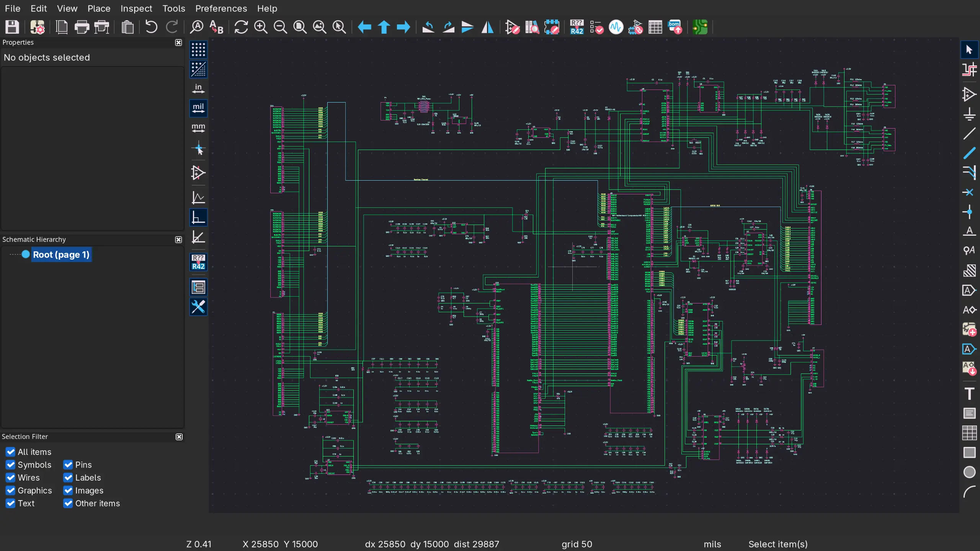The width and height of the screenshot is (980, 551).
Task: Zoom out of the schematic
Action: (280, 27)
